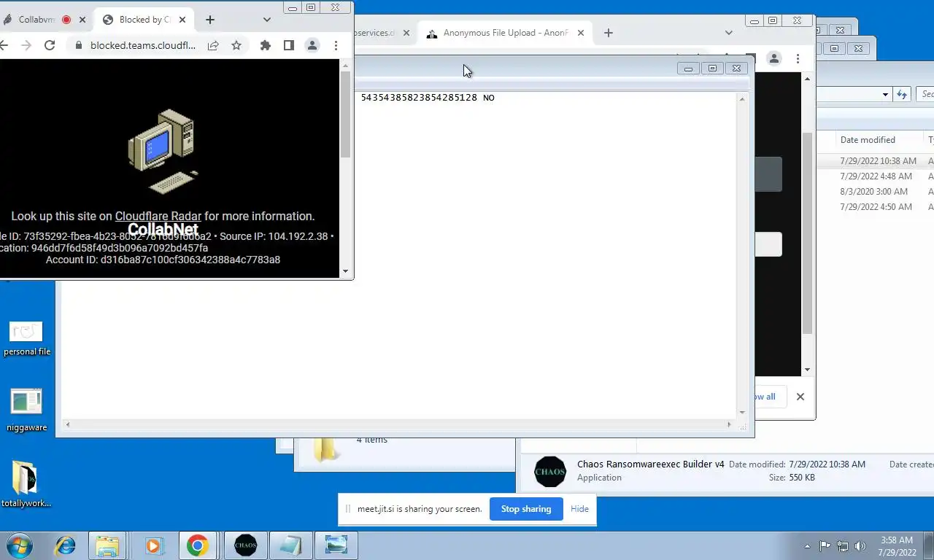
Task: View site info via the padlock icon
Action: [79, 45]
